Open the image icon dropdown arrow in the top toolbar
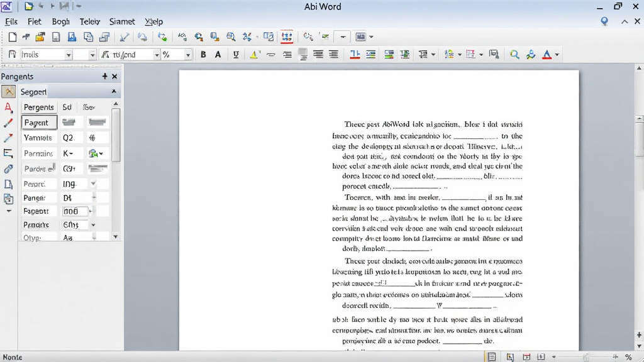Screen dimensions: 644x362 point(371,37)
